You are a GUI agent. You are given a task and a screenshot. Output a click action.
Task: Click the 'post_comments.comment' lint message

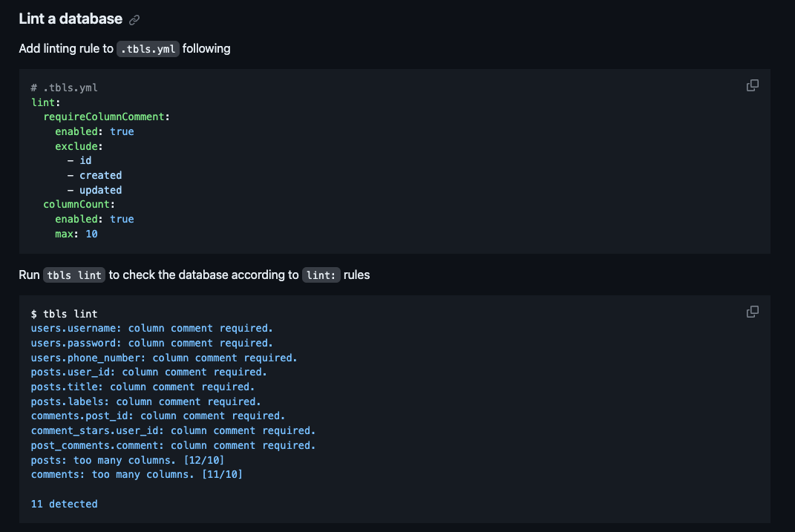pyautogui.click(x=174, y=445)
